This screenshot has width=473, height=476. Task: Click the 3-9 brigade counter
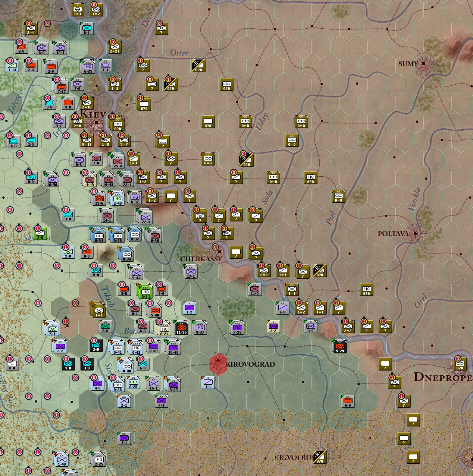click(311, 326)
